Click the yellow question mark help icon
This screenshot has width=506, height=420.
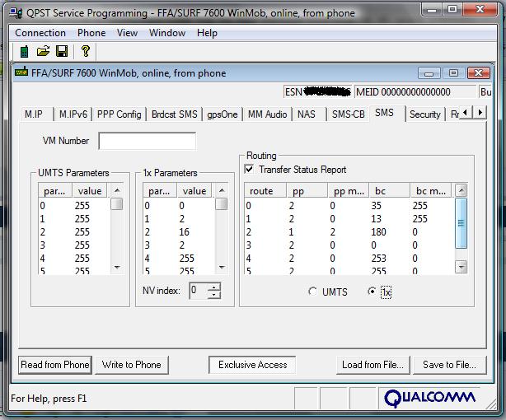coord(86,51)
